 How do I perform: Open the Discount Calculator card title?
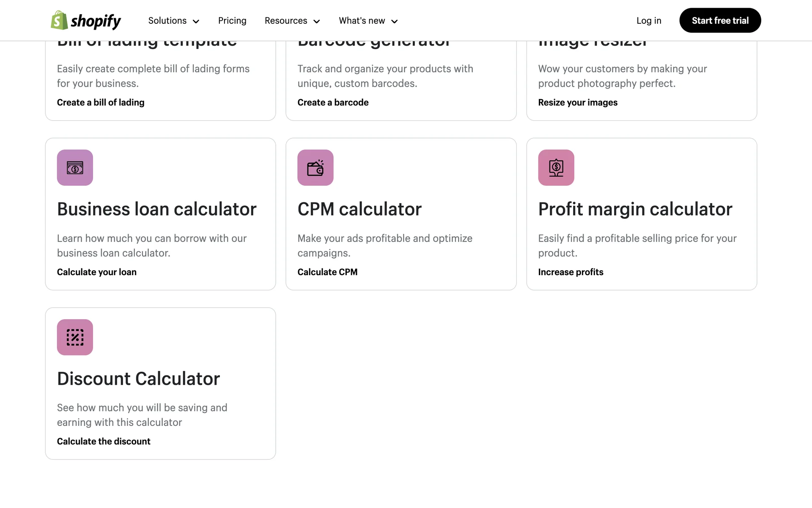139,379
